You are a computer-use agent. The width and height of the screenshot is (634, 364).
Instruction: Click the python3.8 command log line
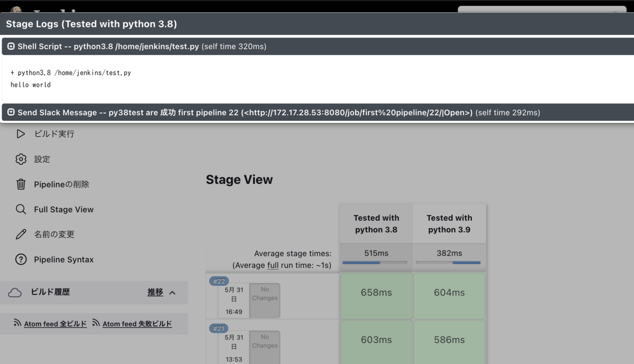71,72
